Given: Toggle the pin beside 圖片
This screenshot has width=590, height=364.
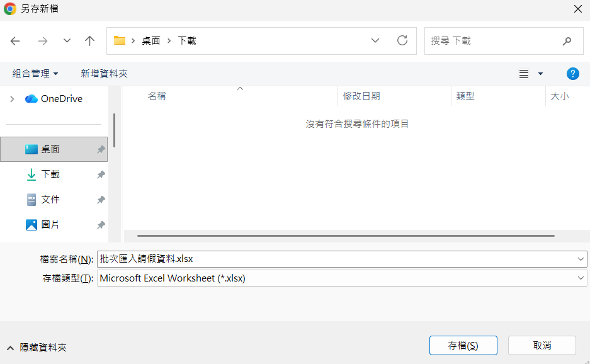Looking at the screenshot, I should 101,225.
